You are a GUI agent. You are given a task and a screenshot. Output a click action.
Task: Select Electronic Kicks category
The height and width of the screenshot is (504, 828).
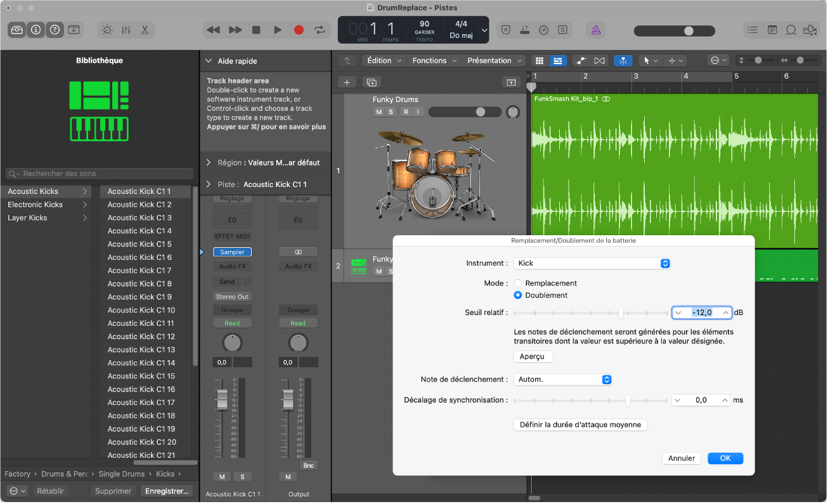point(46,205)
